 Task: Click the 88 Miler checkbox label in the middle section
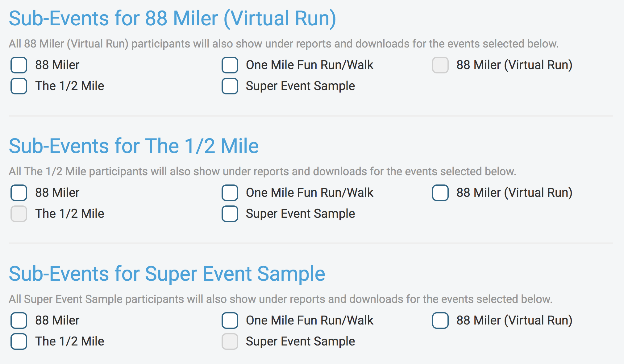click(57, 193)
